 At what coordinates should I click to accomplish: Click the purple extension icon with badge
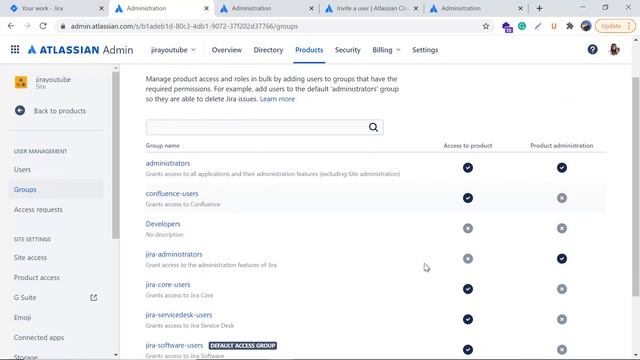click(507, 27)
